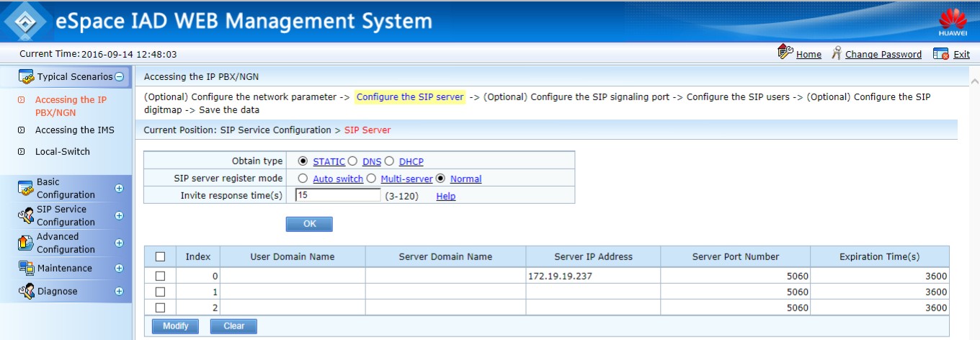Click the Invite response time input field

pos(337,195)
